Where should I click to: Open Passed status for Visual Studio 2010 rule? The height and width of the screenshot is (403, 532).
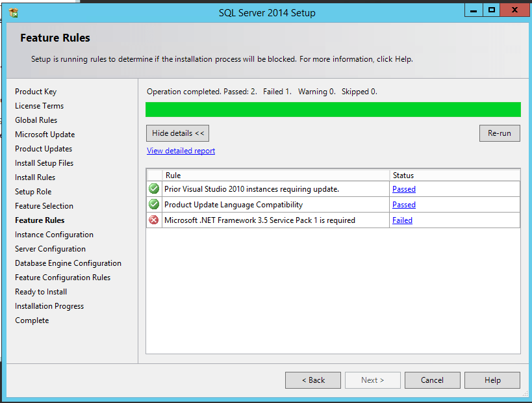(x=404, y=189)
